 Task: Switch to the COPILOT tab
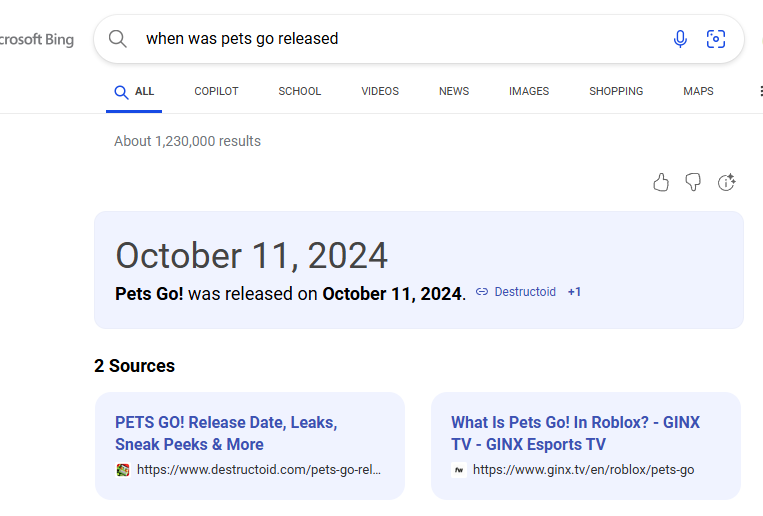[216, 91]
